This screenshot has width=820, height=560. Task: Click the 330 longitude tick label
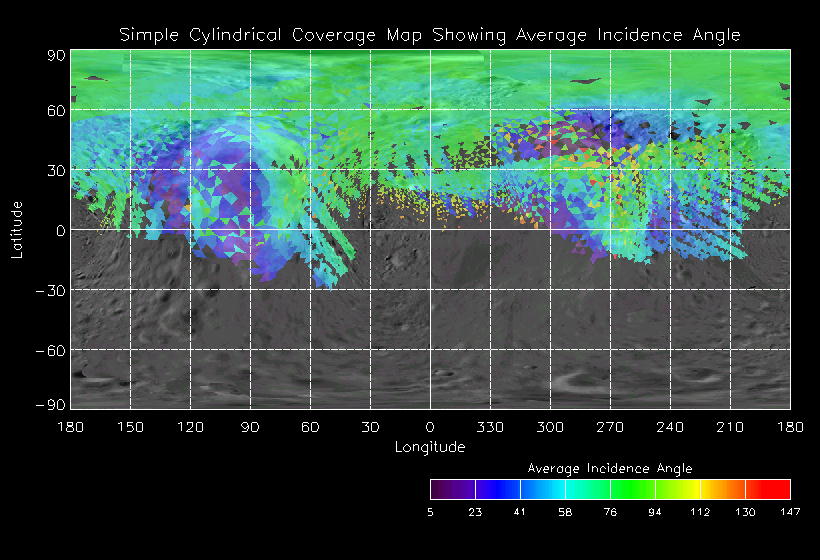coord(490,427)
